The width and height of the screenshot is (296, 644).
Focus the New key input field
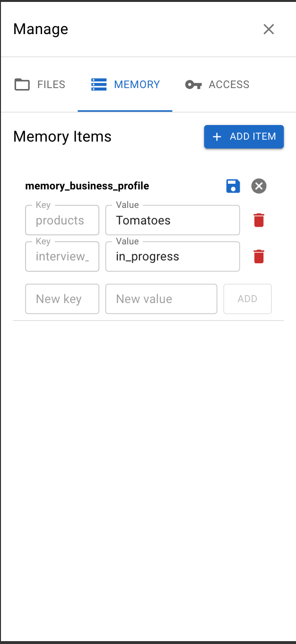[62, 299]
